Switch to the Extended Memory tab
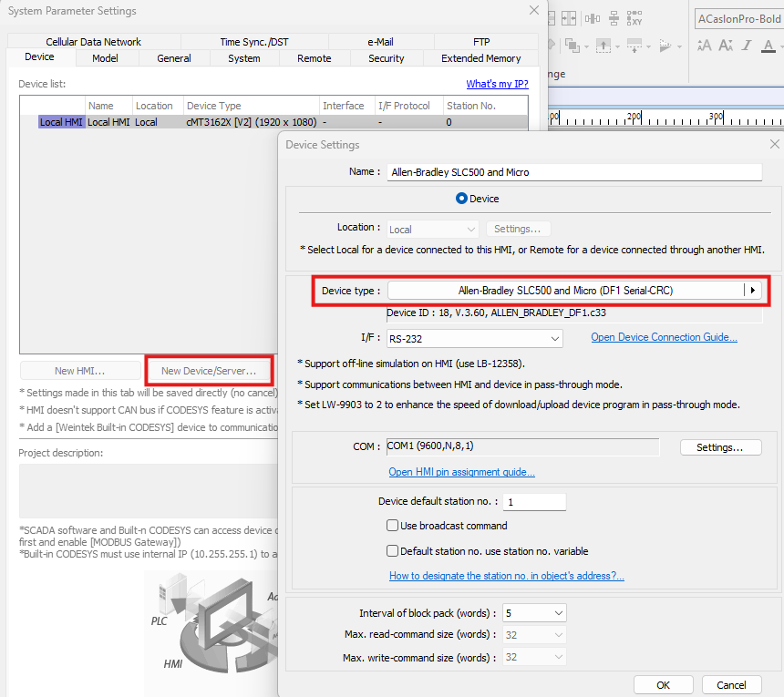The height and width of the screenshot is (697, 784). pyautogui.click(x=481, y=58)
